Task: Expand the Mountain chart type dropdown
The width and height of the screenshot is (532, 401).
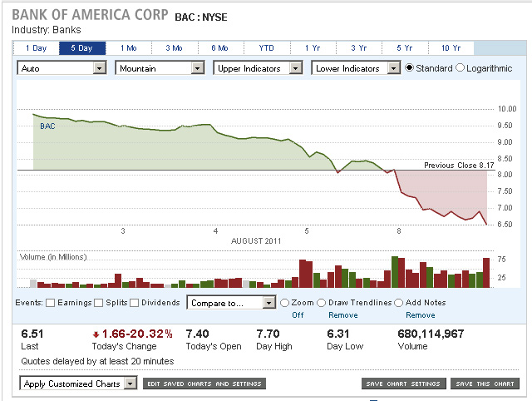Action: [x=160, y=68]
